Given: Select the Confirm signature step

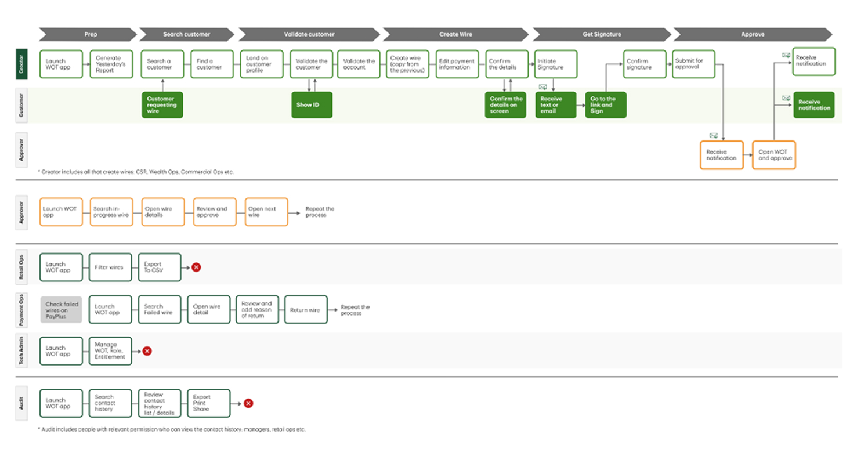Looking at the screenshot, I should [x=645, y=64].
